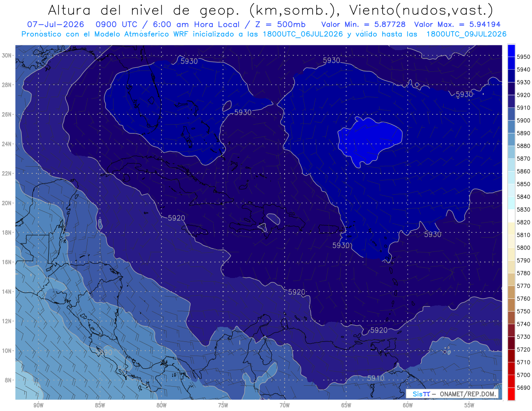
Task: Click the 85W longitude axis label
Action: [x=100, y=406]
